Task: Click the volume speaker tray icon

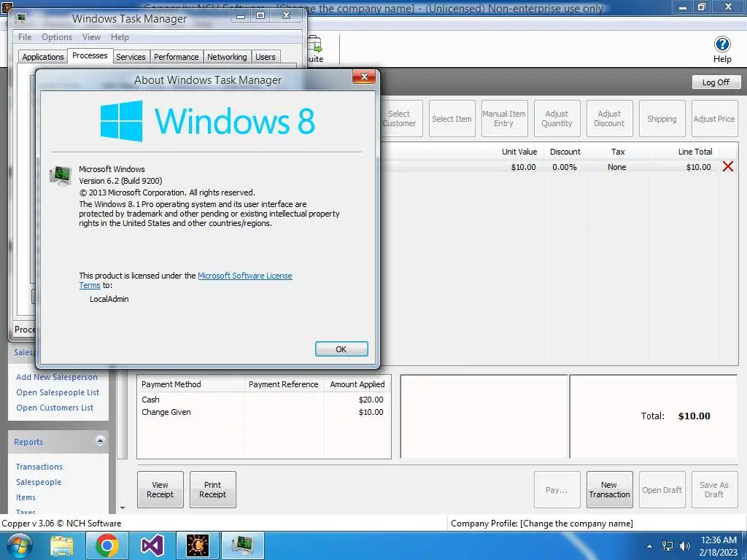Action: click(685, 546)
